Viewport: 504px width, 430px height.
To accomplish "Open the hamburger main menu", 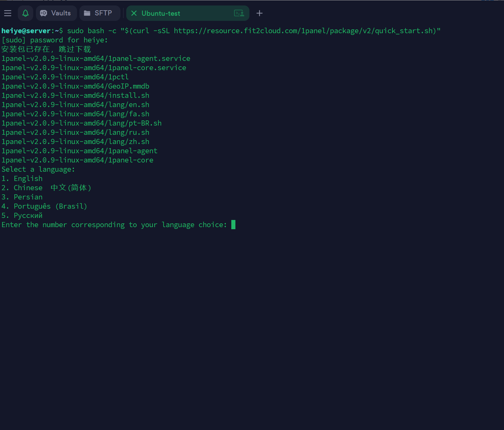I will (x=8, y=13).
